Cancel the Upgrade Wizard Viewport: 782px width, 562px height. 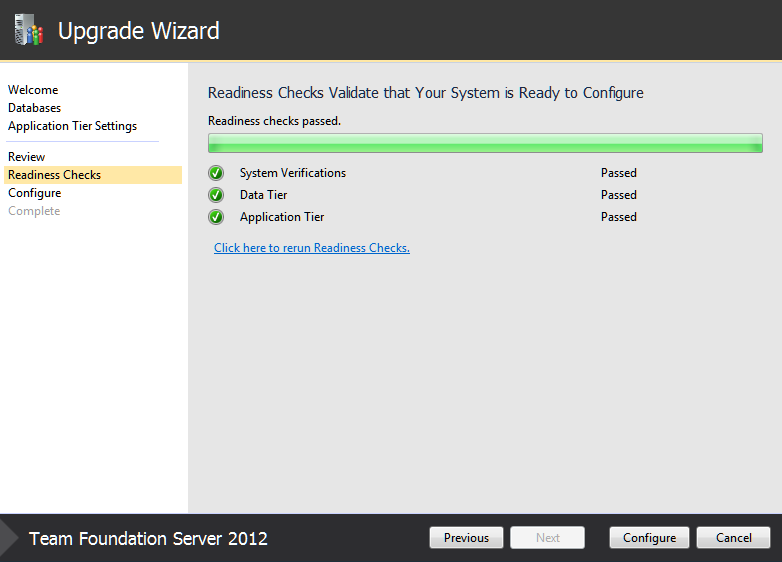click(734, 538)
